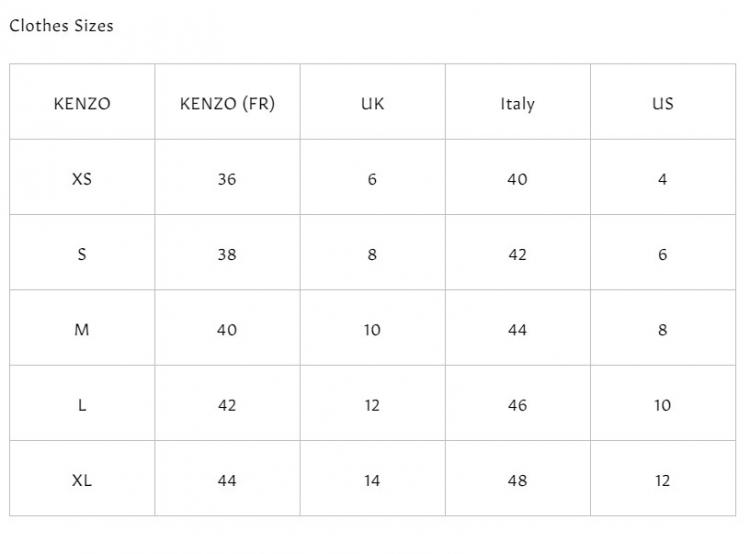Click the UK value 14 for XL
This screenshot has height=554, width=750.
(x=372, y=481)
